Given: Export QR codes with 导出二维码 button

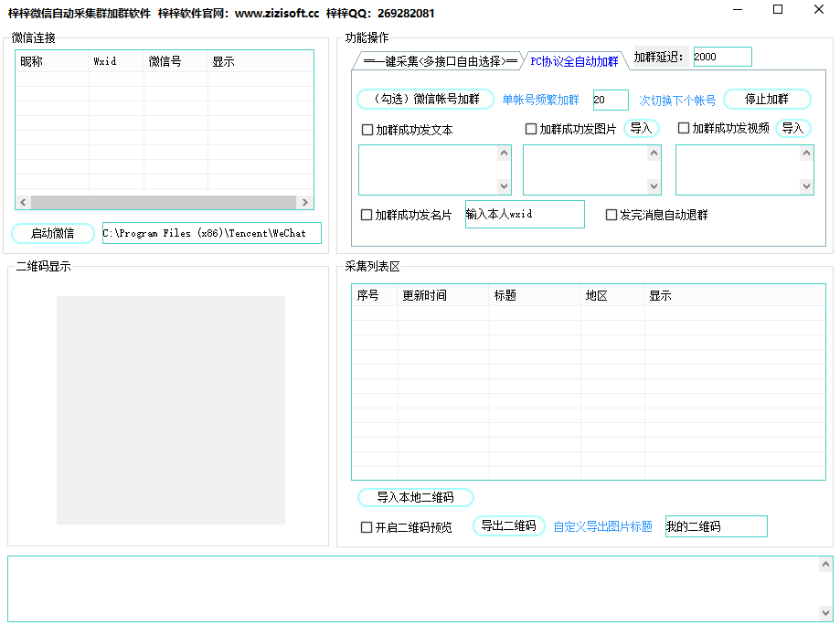Looking at the screenshot, I should pos(508,525).
